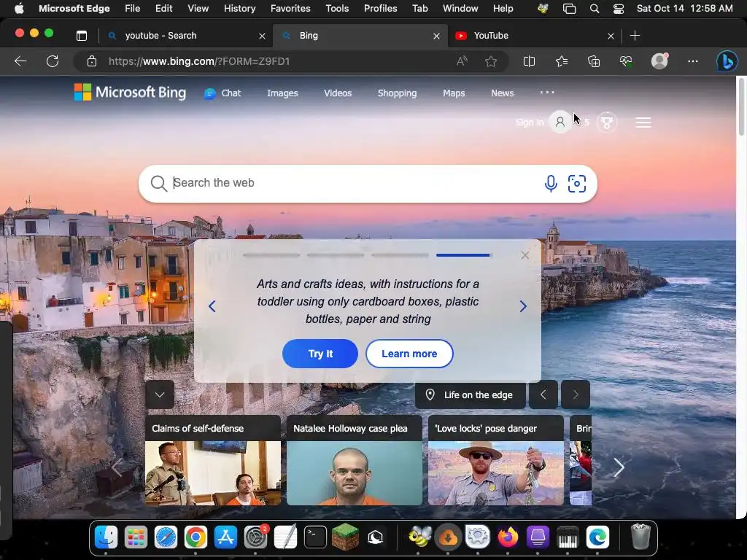The height and width of the screenshot is (560, 747).
Task: Open the History menu
Action: [239, 8]
